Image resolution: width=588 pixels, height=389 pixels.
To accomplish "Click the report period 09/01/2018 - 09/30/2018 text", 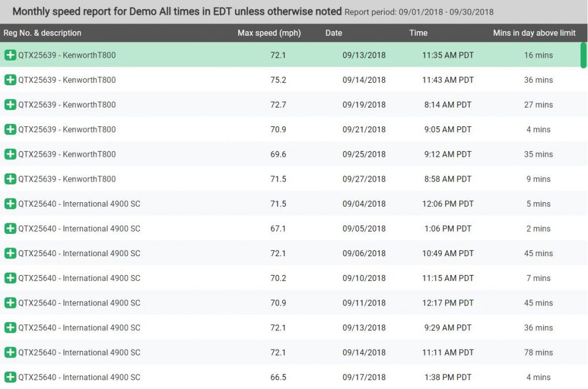I will (419, 12).
